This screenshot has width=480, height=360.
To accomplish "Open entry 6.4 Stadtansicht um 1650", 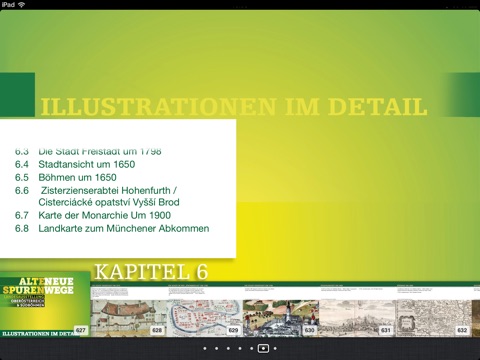I will pyautogui.click(x=75, y=164).
